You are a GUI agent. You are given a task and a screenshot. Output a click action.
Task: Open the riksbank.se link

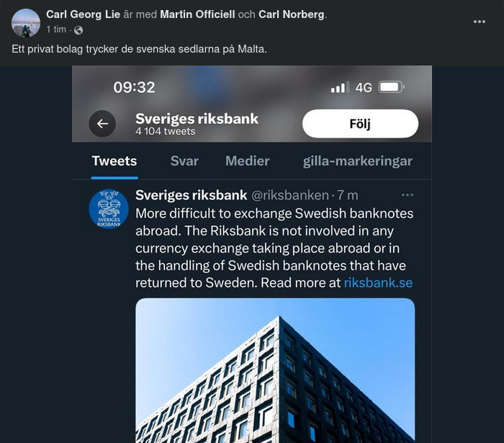coord(378,283)
